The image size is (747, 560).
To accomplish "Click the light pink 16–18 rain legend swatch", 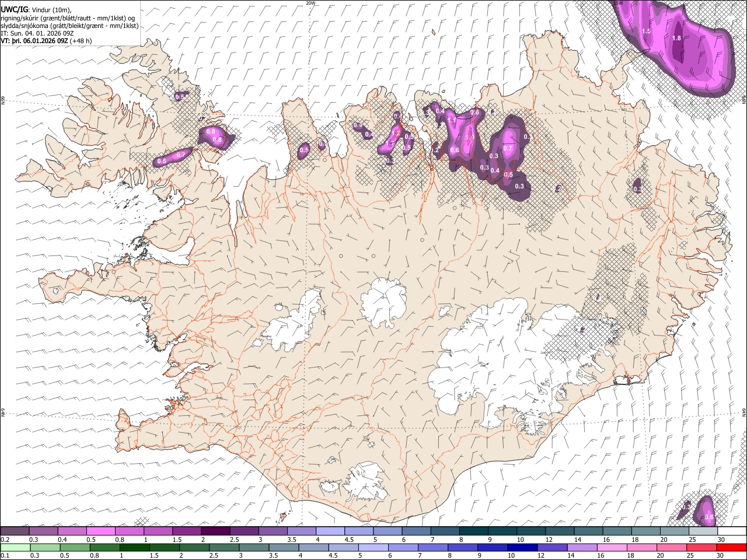I will pos(612,548).
